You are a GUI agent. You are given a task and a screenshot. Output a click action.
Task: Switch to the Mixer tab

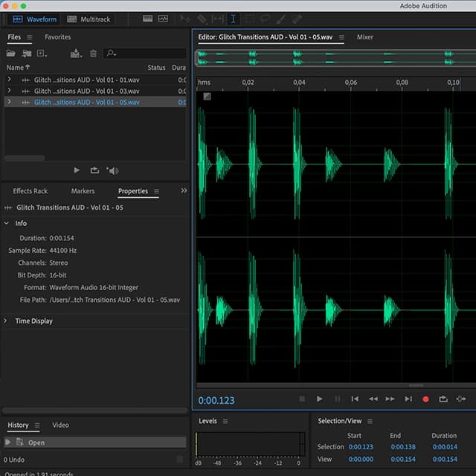click(x=364, y=36)
